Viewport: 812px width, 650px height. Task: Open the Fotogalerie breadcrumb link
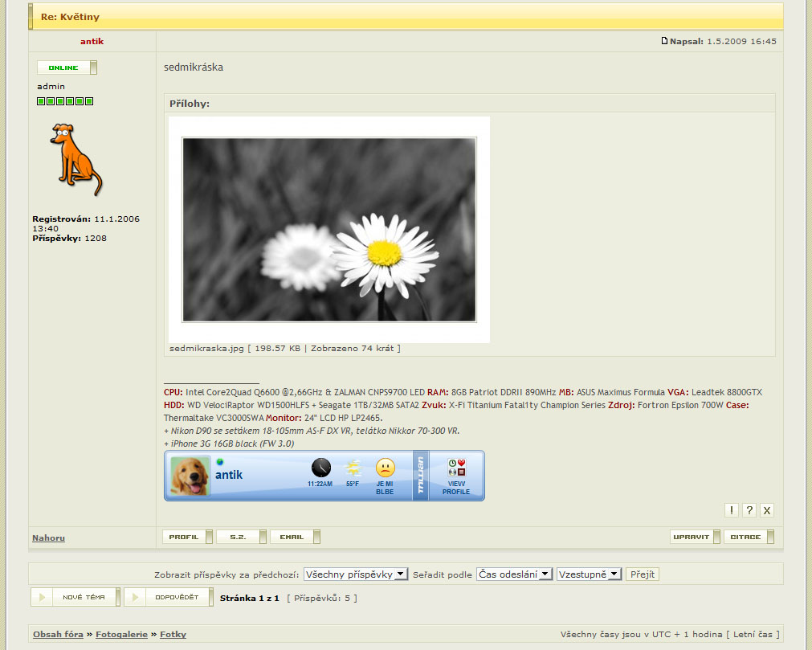coord(122,635)
